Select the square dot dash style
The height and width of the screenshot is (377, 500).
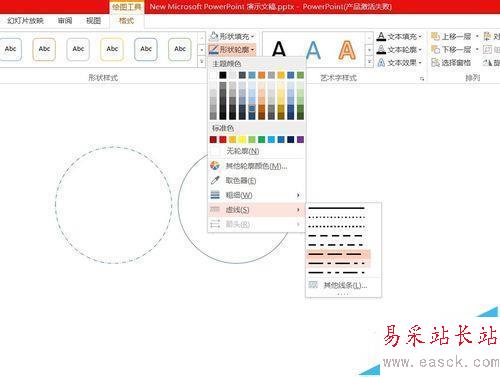coord(337,227)
